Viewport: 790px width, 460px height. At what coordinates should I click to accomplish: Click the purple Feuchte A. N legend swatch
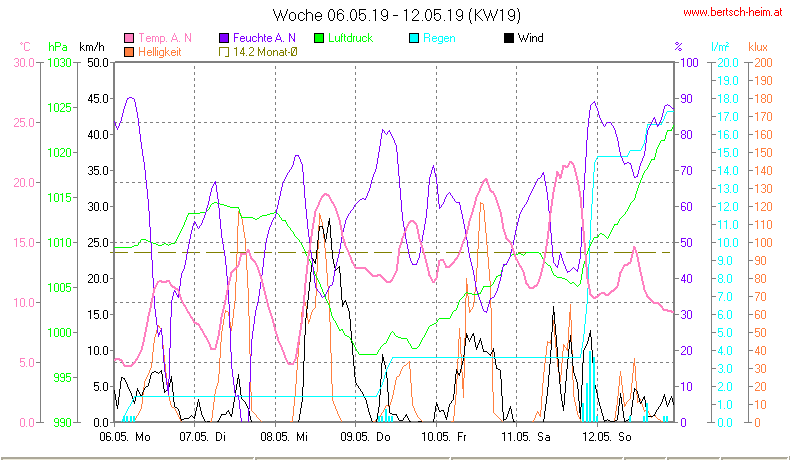(x=224, y=38)
